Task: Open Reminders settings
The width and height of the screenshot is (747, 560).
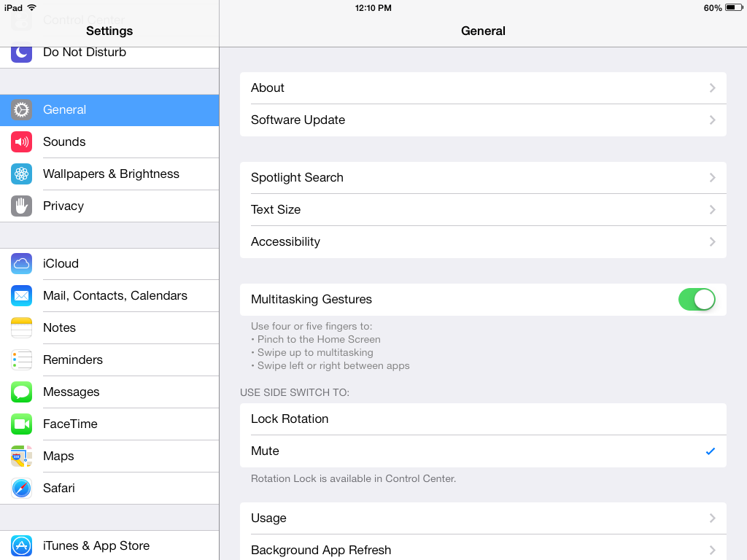Action: click(109, 360)
